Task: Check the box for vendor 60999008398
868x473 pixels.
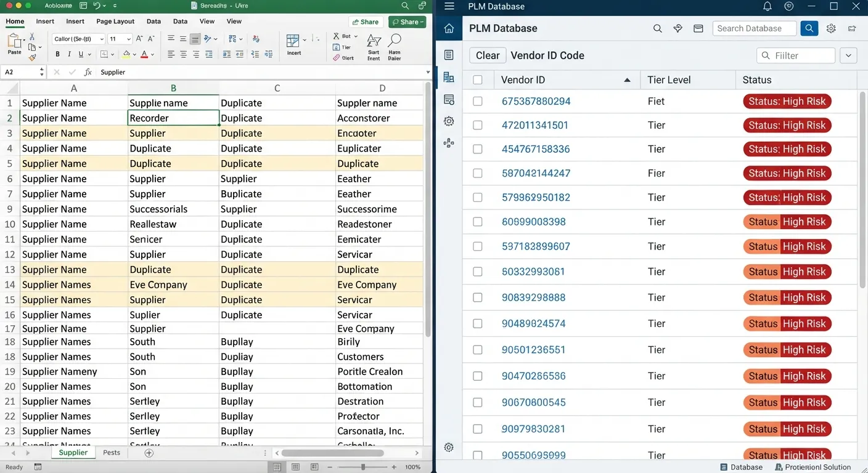Action: click(478, 222)
